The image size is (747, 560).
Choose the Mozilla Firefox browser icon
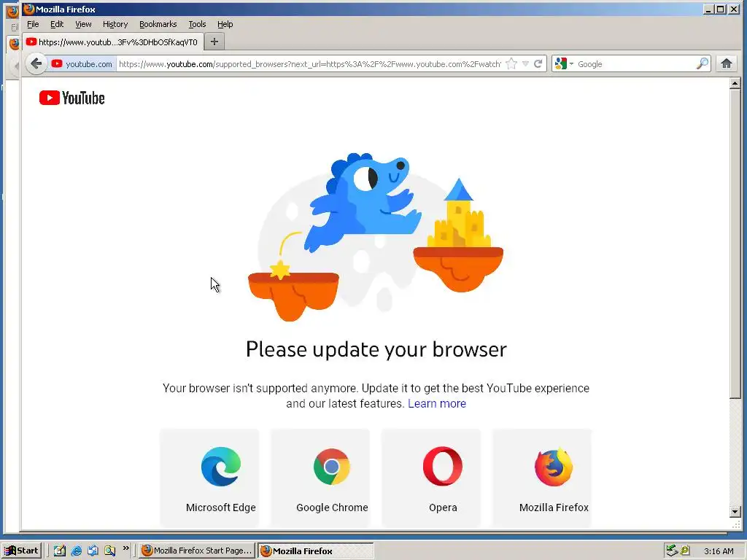[554, 467]
